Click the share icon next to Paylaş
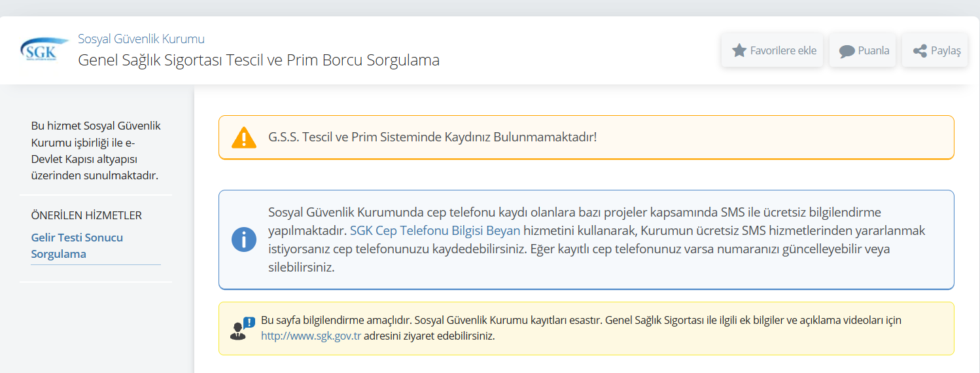 click(919, 50)
